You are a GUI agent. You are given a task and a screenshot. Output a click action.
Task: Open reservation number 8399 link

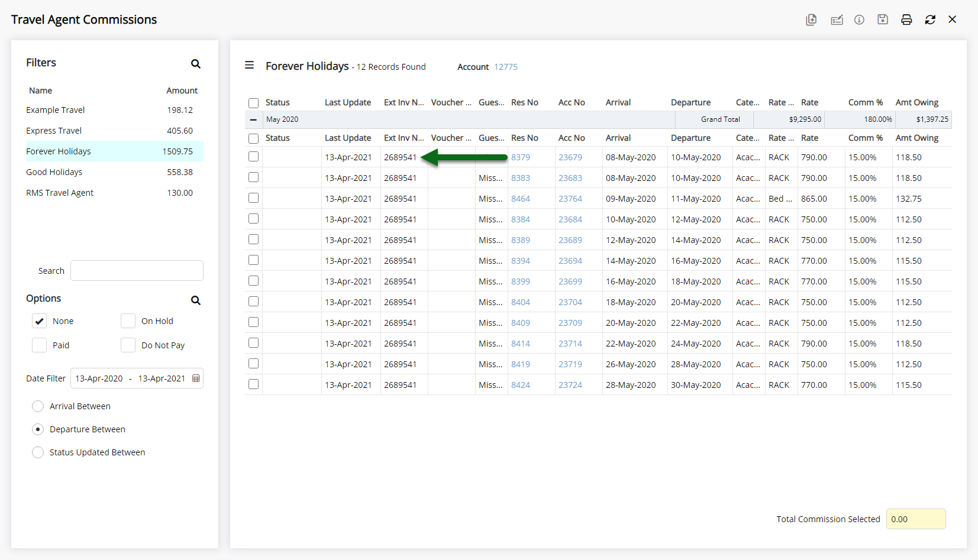[521, 281]
